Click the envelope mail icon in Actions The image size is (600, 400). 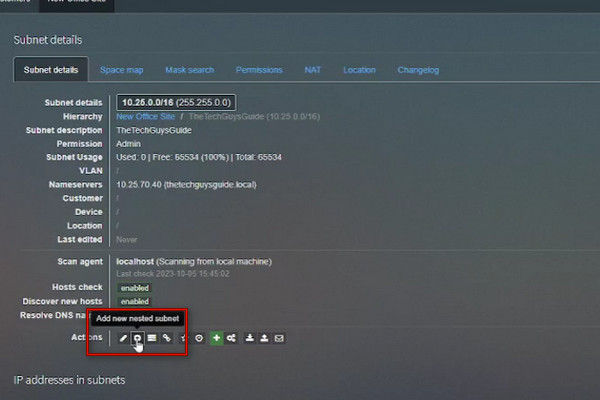(279, 338)
